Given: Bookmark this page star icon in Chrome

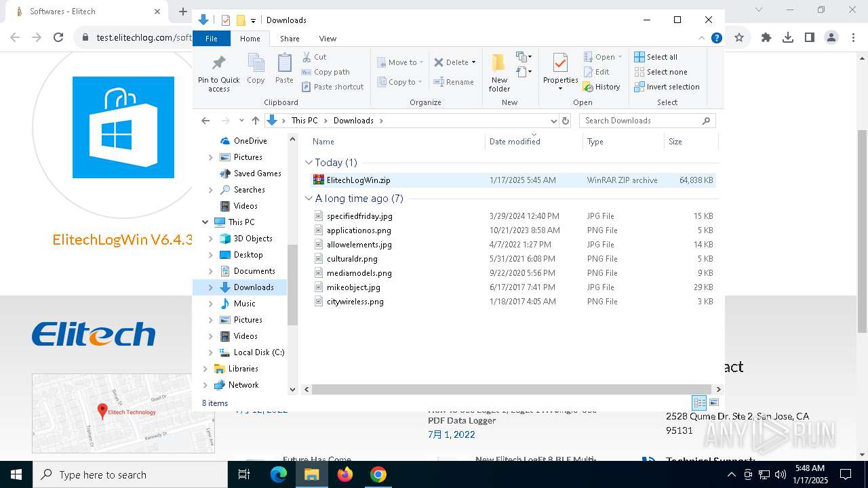Looking at the screenshot, I should click(739, 38).
